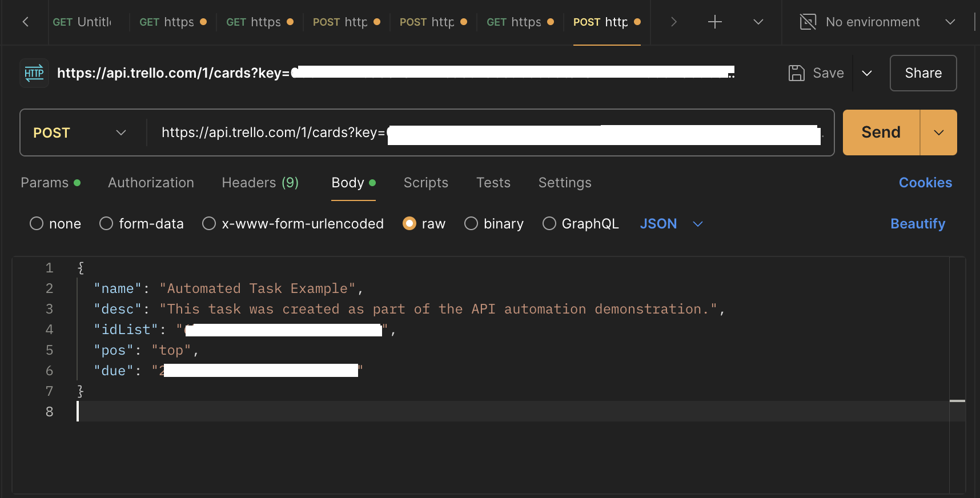Open the JSON format dropdown
980x498 pixels.
coord(671,224)
